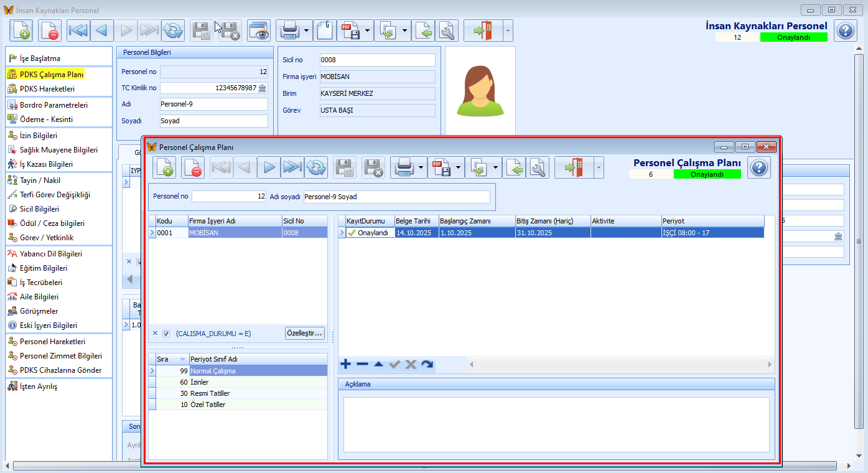Open the print dropdown arrow in dialog toolbar

point(421,167)
